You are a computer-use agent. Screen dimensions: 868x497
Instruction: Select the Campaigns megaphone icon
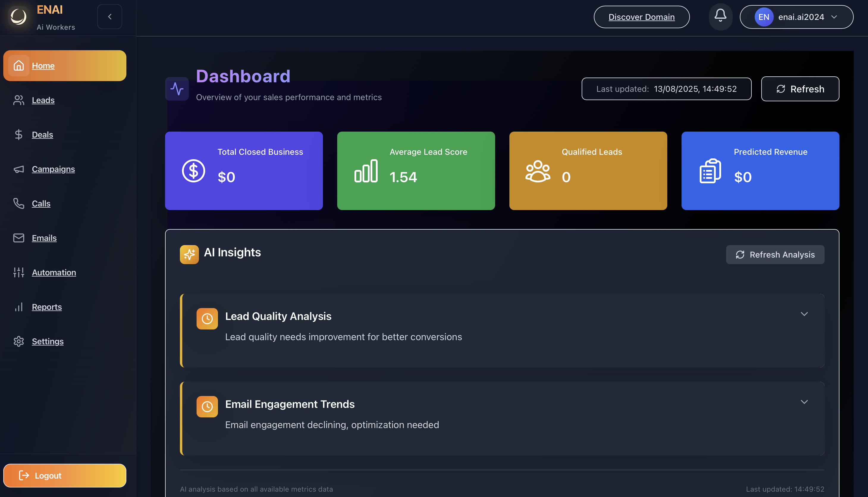pyautogui.click(x=19, y=169)
